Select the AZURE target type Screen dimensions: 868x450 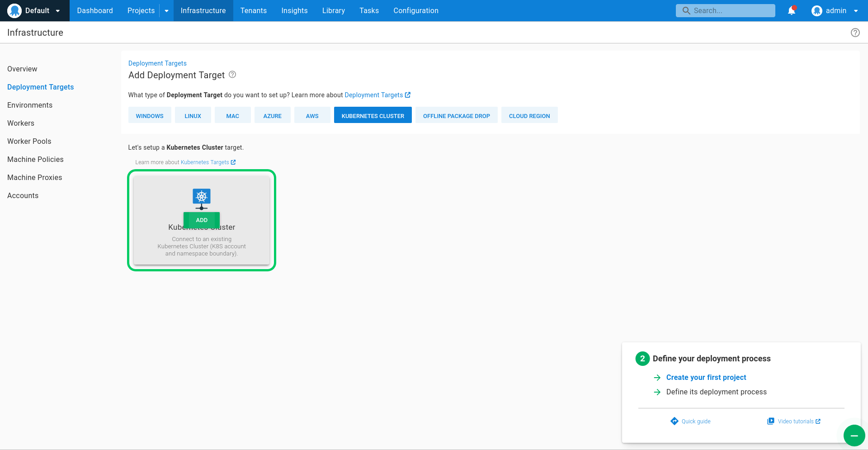[273, 115]
